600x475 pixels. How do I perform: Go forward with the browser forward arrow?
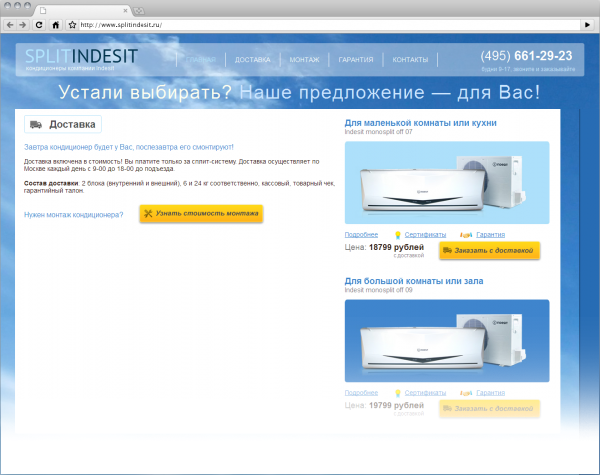pyautogui.click(x=23, y=25)
